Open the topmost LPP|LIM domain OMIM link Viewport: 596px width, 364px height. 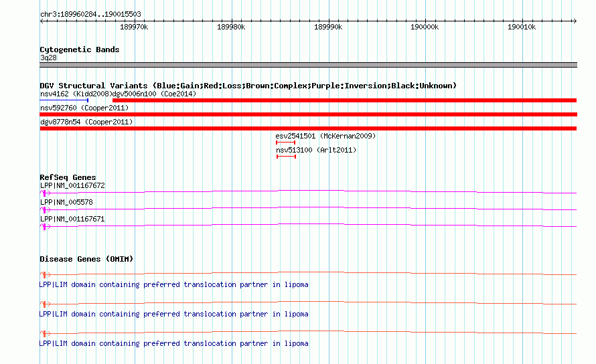tap(173, 284)
